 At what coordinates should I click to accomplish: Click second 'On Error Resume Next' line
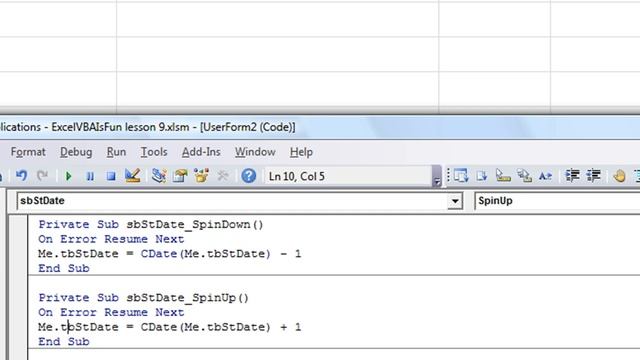click(x=111, y=313)
